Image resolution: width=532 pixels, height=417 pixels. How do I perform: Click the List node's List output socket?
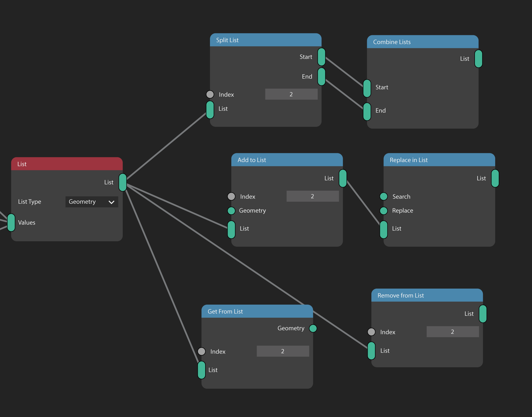(x=123, y=182)
